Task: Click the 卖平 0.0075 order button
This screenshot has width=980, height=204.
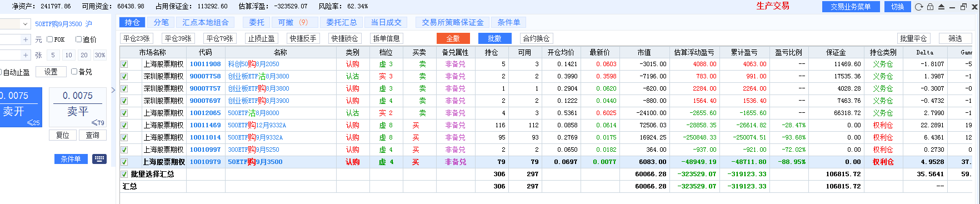Action: 78,107
